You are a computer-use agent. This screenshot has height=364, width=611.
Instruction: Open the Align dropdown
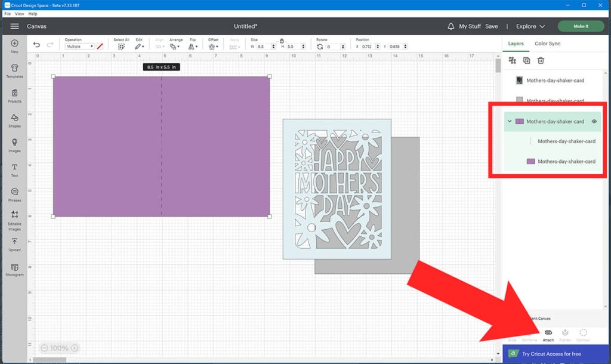[160, 47]
